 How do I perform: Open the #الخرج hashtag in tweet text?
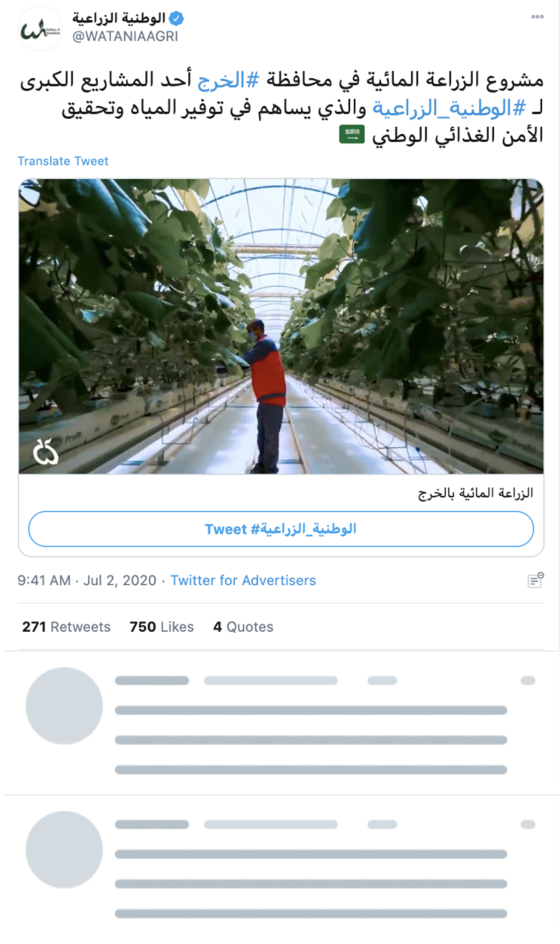click(x=221, y=81)
